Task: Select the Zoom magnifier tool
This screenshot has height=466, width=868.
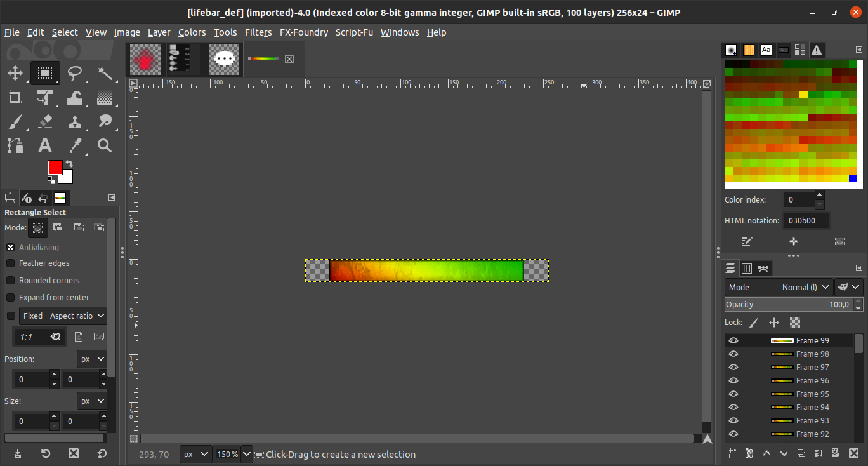Action: click(105, 145)
